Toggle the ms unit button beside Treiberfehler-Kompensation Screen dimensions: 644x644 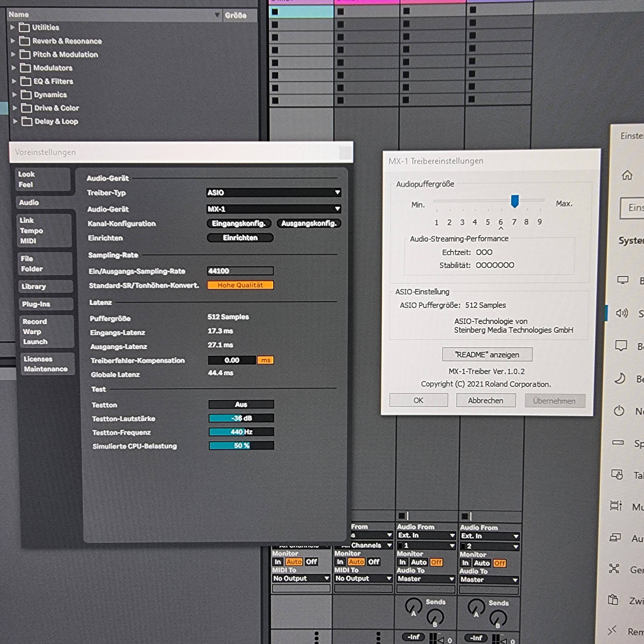click(x=266, y=360)
